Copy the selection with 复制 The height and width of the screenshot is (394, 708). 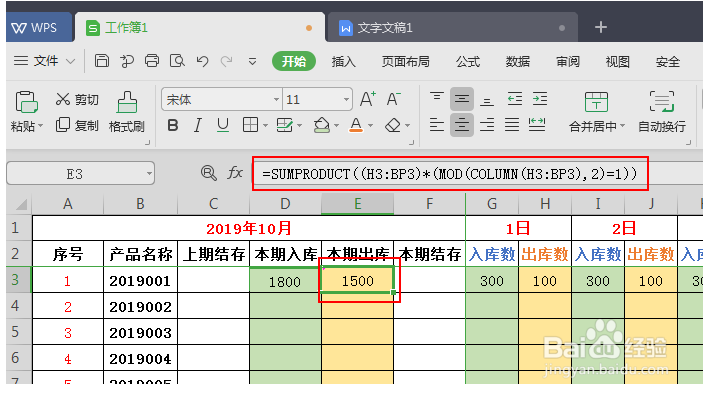click(77, 125)
